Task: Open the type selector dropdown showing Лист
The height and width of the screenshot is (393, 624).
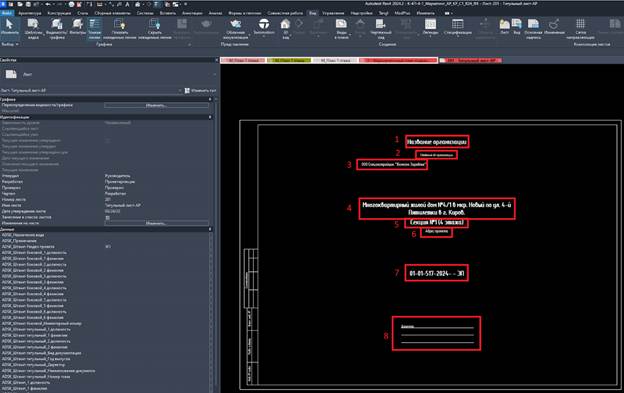Action: [x=214, y=74]
